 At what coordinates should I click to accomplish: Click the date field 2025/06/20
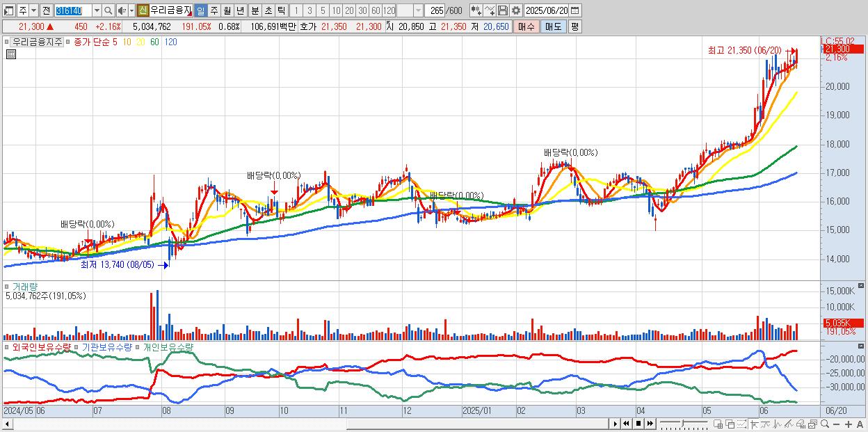pyautogui.click(x=547, y=10)
